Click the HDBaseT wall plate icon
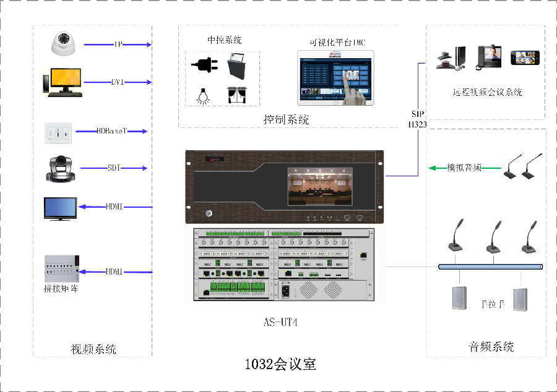557x392 pixels. click(58, 132)
